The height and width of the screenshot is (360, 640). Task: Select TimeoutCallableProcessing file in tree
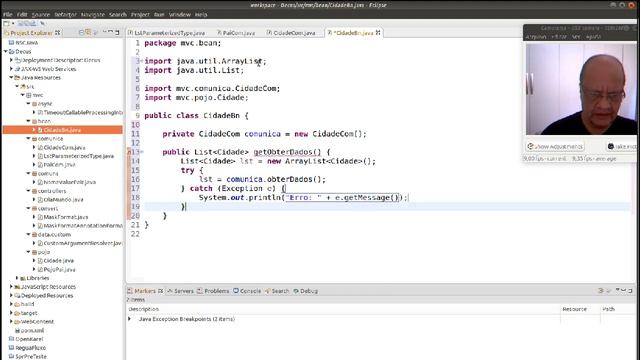83,112
